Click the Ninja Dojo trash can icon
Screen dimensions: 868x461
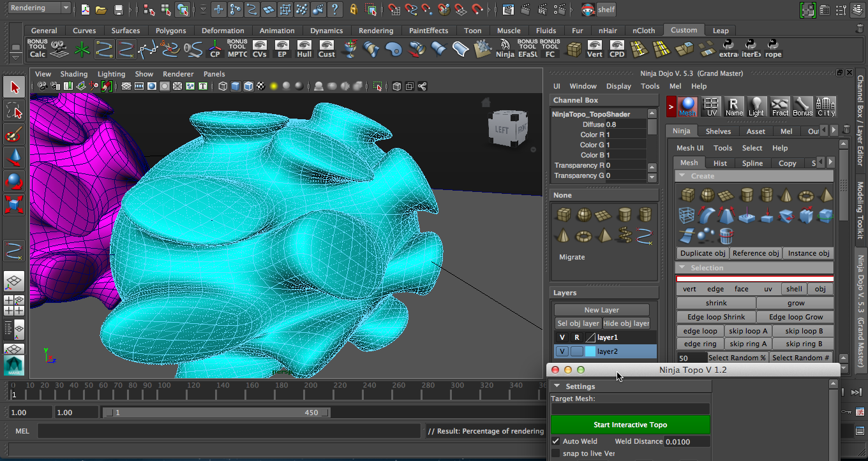click(x=846, y=130)
